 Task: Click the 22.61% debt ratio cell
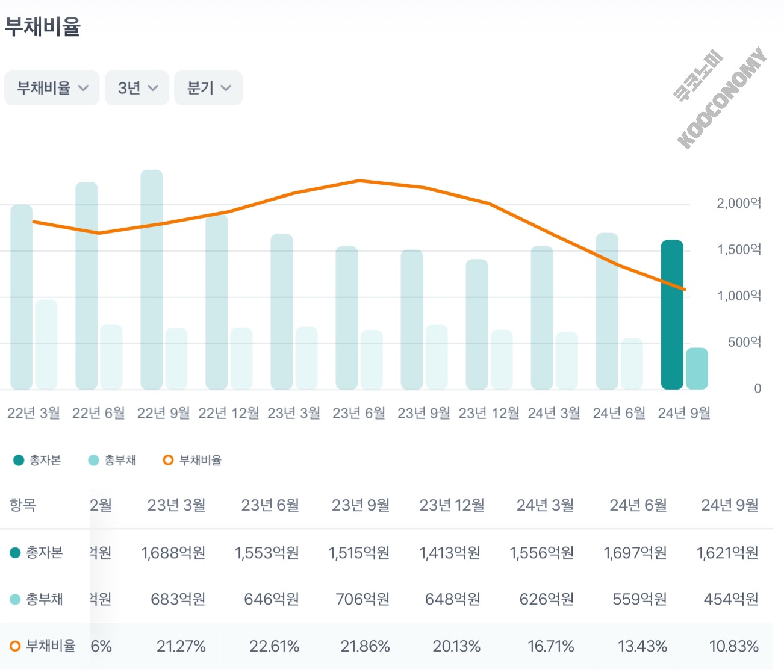tap(275, 646)
